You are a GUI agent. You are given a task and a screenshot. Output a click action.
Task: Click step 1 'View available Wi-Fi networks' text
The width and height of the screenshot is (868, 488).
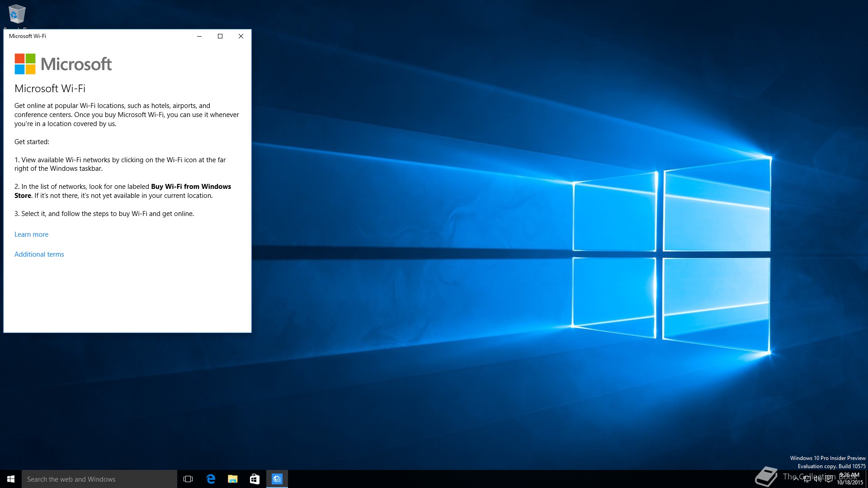coord(120,164)
